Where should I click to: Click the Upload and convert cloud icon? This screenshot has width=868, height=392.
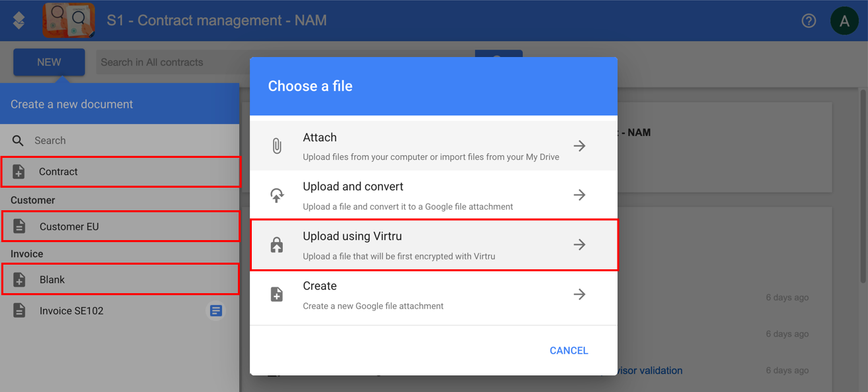pos(277,195)
